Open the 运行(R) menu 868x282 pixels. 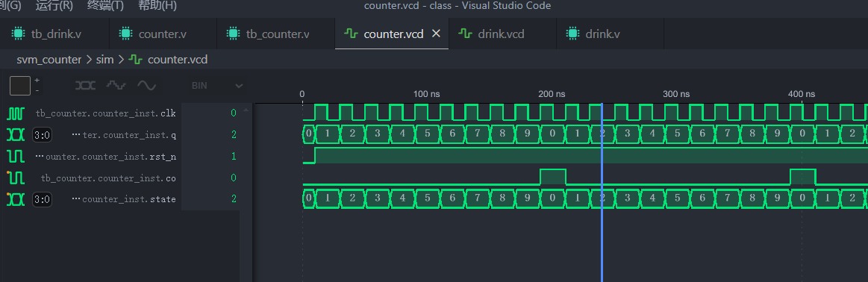click(x=54, y=6)
